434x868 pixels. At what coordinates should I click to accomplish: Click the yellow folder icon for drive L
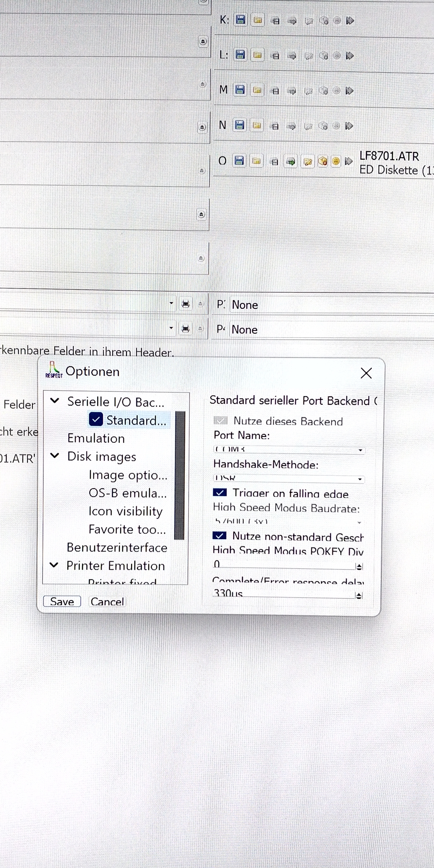257,55
